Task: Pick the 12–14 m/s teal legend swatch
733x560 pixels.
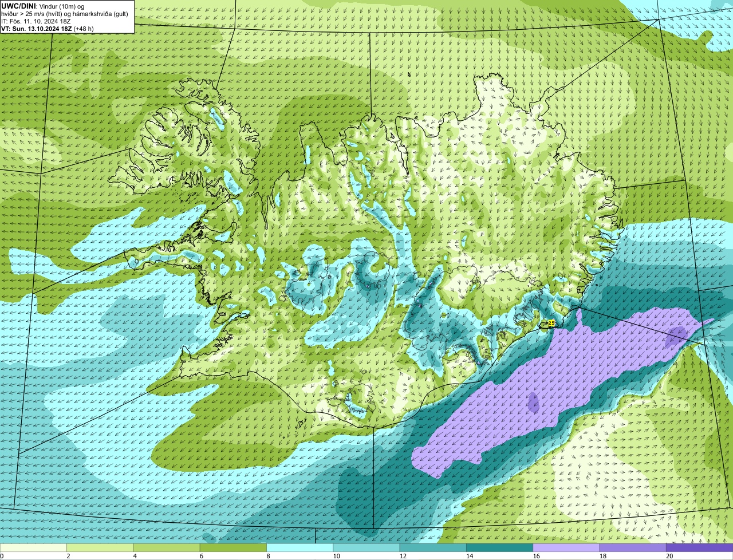Action: point(433,548)
